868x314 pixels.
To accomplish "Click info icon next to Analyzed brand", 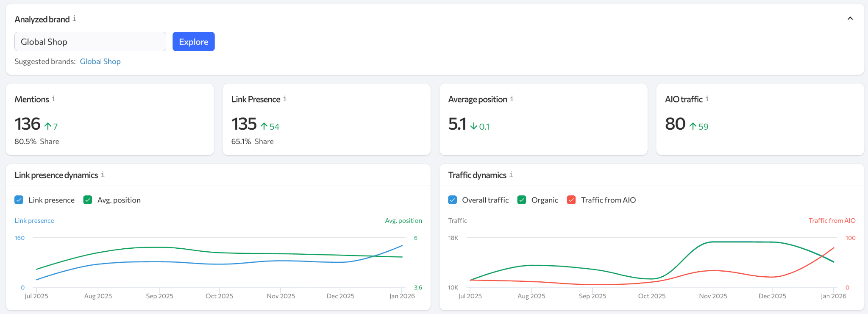I will [74, 19].
